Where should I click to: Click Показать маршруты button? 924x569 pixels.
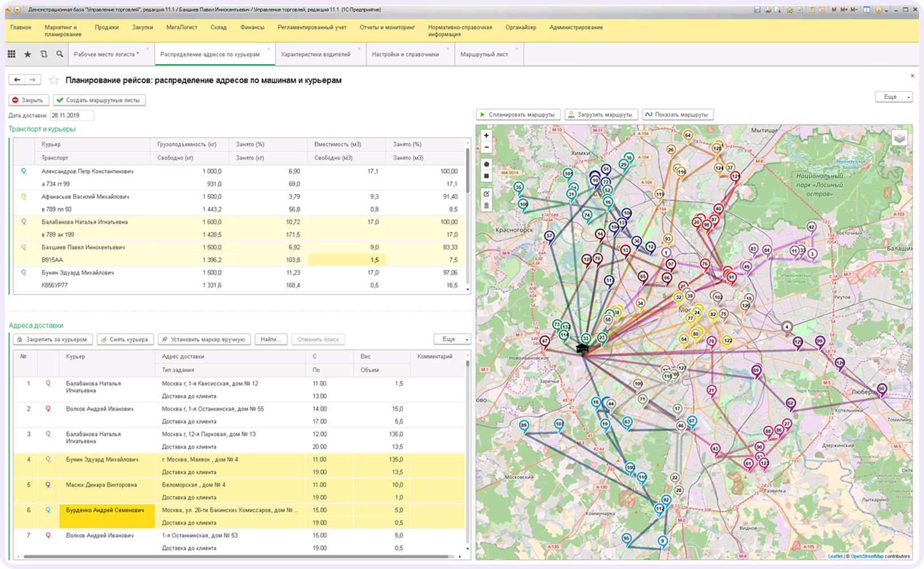(x=677, y=114)
